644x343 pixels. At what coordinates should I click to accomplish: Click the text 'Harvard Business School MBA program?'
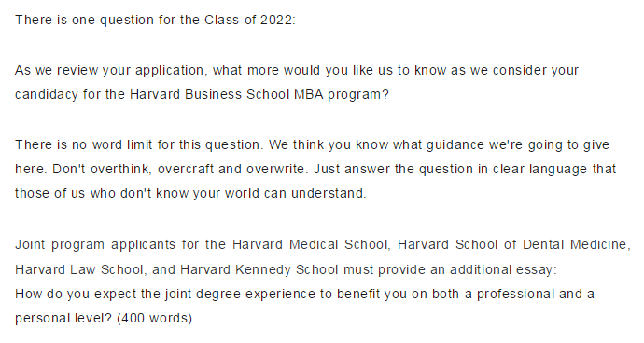coord(259,94)
